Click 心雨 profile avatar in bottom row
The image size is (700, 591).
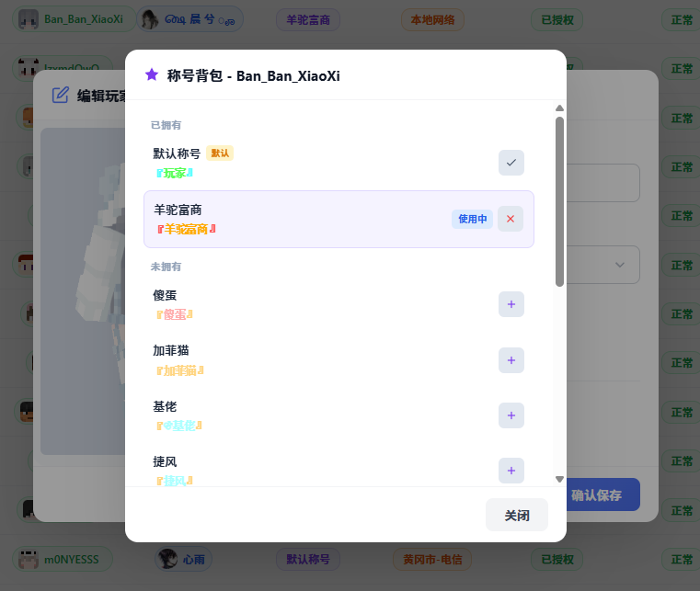pos(167,559)
